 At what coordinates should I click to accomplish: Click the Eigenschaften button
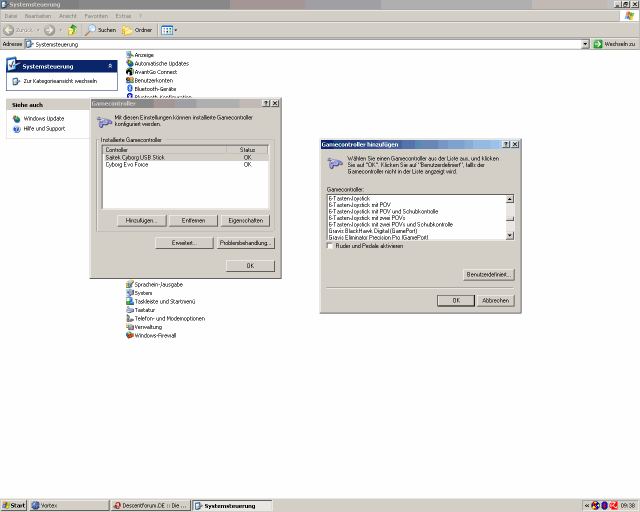[245, 220]
